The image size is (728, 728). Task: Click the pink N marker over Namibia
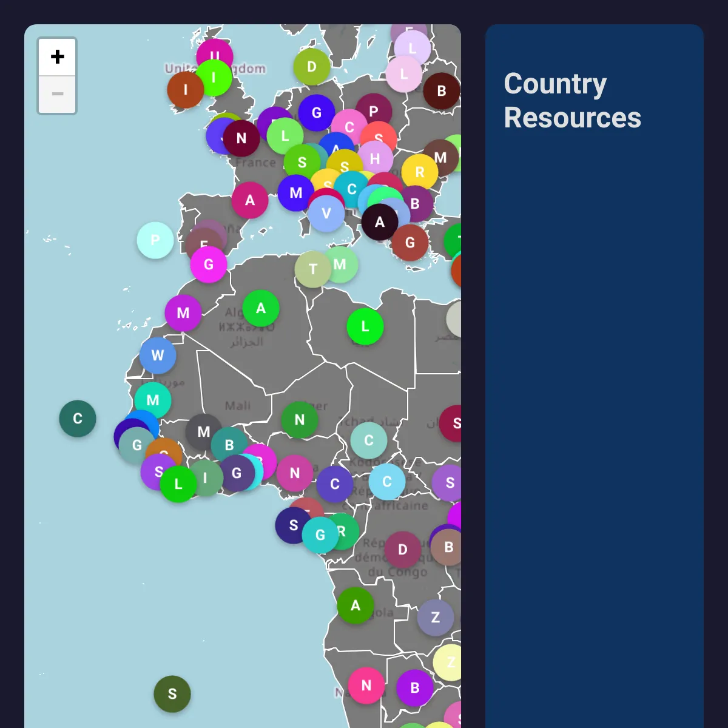click(366, 686)
